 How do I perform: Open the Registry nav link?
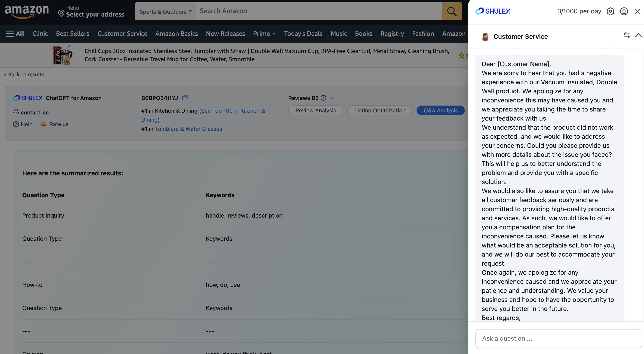coord(392,34)
